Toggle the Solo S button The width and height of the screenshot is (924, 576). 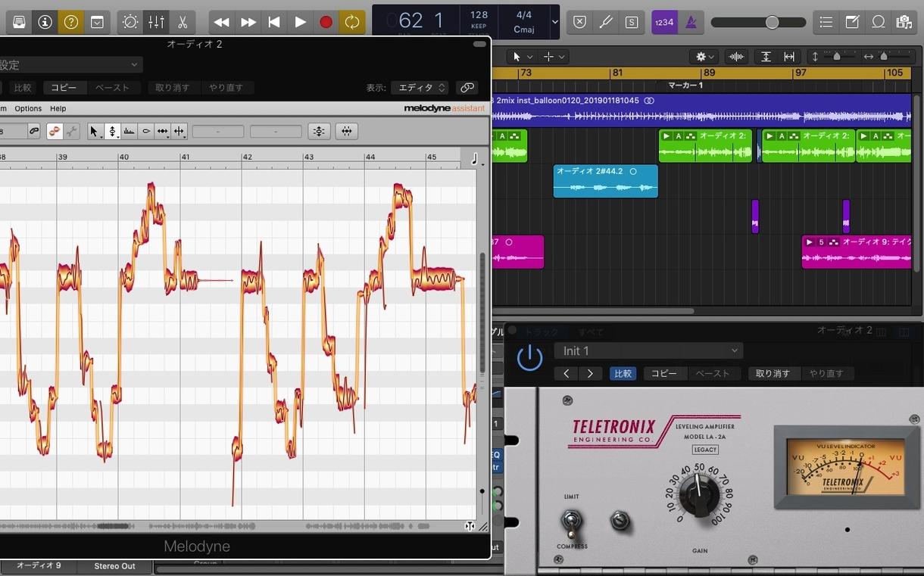631,22
